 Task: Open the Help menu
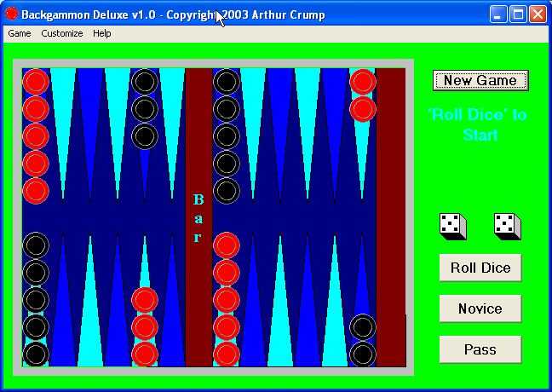[102, 33]
